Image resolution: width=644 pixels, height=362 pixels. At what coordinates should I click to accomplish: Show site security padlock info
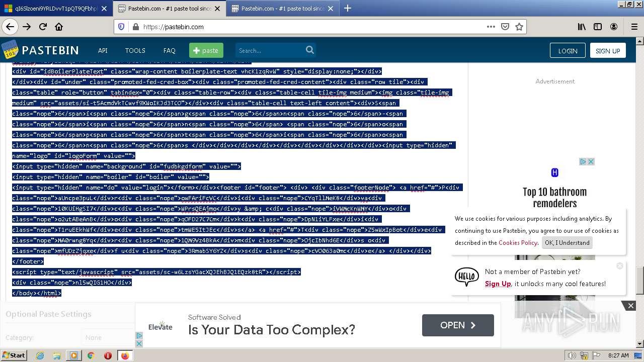135,27
